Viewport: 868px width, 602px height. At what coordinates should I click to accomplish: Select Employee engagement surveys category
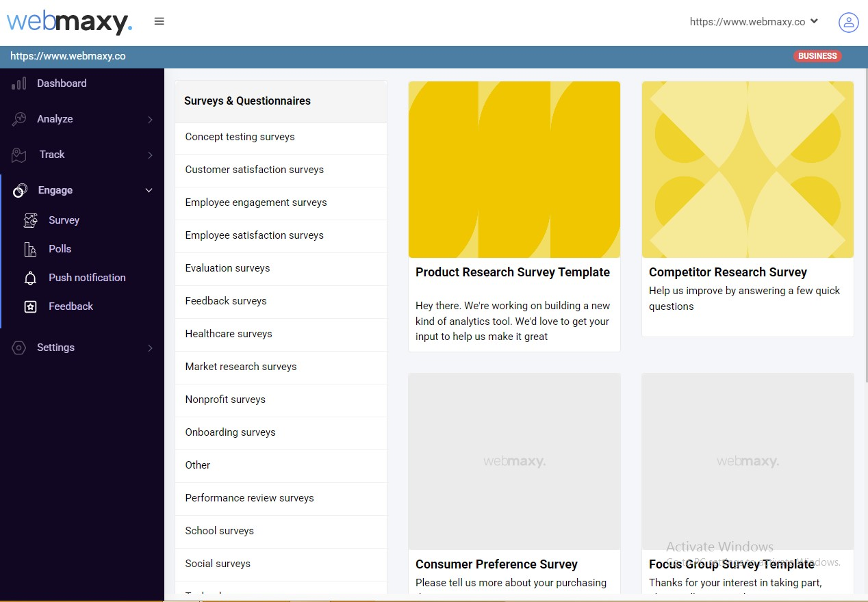(x=281, y=203)
